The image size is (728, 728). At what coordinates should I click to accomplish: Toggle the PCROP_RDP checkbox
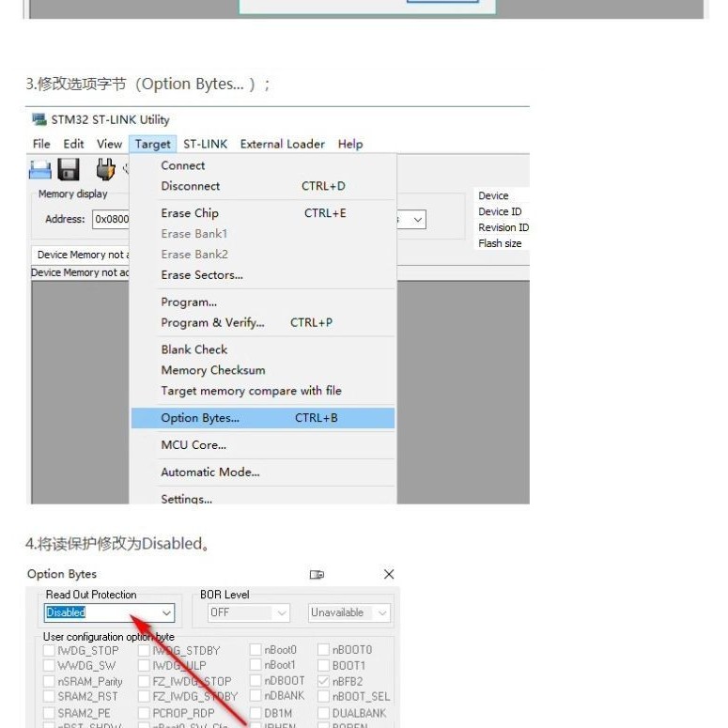pos(144,713)
